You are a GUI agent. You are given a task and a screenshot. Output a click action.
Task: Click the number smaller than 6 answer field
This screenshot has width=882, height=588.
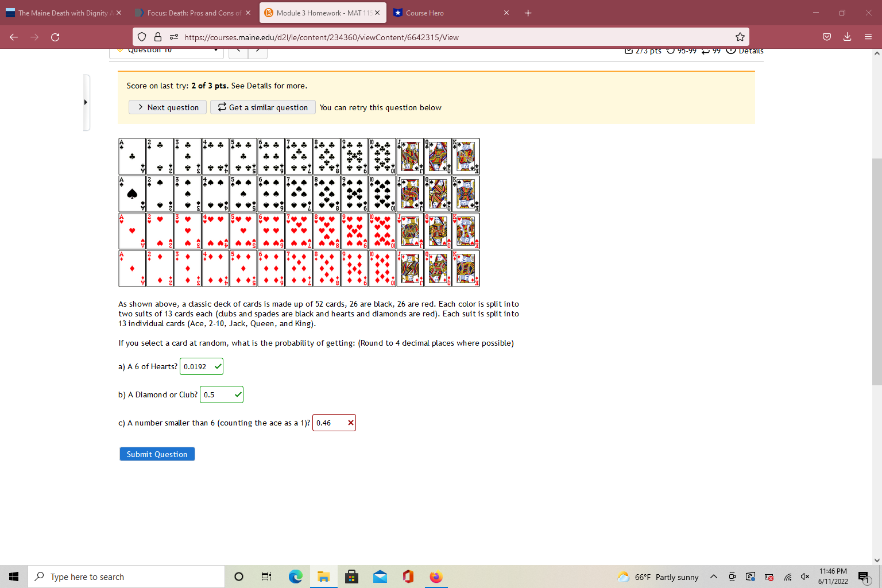[334, 423]
